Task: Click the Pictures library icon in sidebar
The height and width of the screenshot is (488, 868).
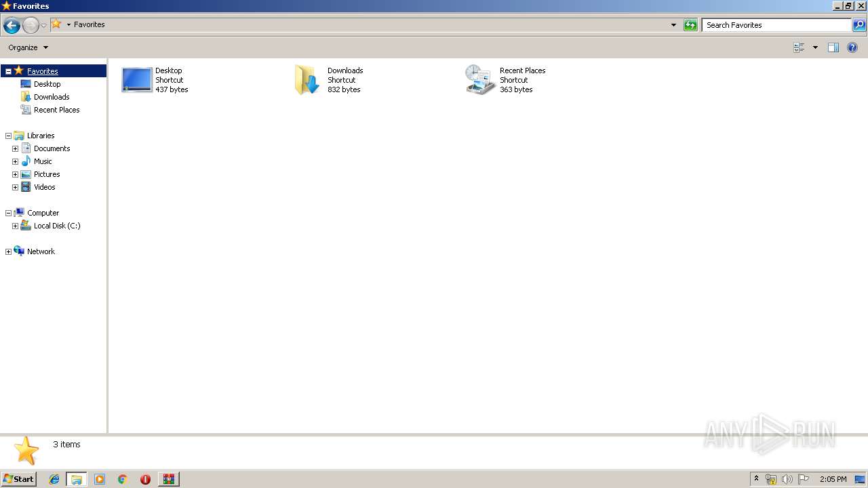Action: [26, 174]
